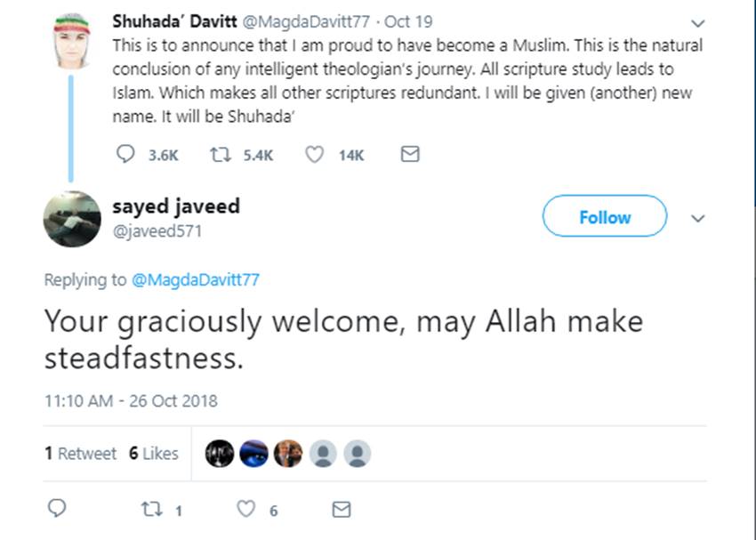
Task: Send the original tweet via direct message
Action: tap(409, 155)
